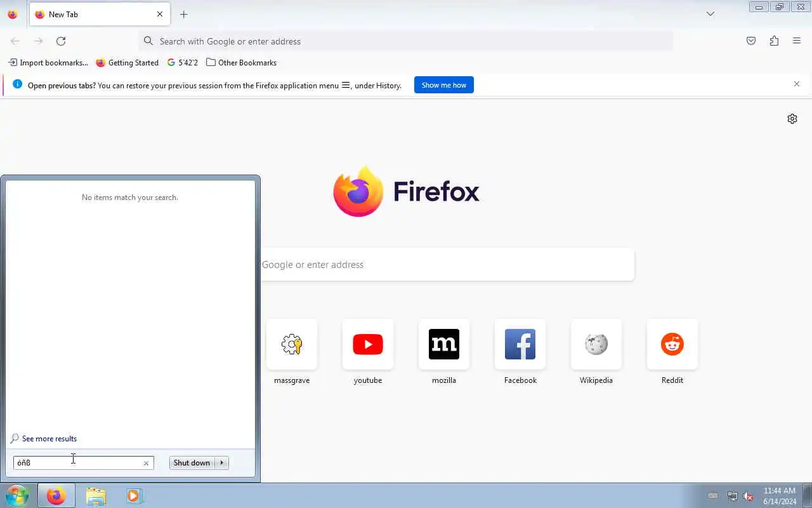Go back to previous page

click(x=15, y=41)
